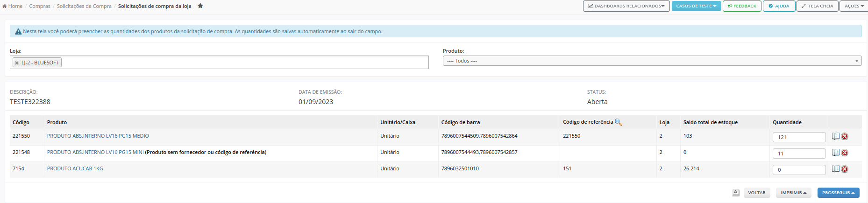Select reference code 151
Viewport: 868px width, 203px height.
tap(567, 168)
